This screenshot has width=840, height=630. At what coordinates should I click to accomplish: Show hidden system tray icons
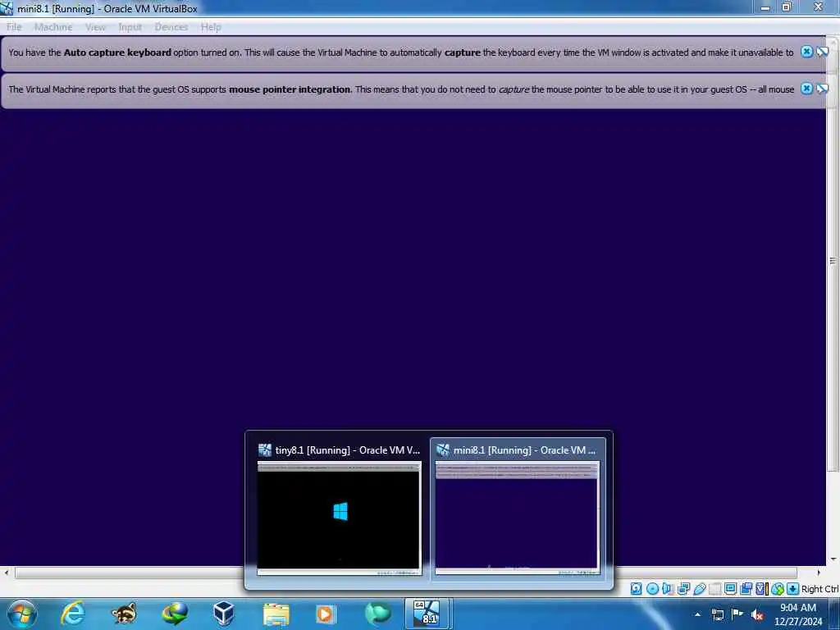(697, 614)
